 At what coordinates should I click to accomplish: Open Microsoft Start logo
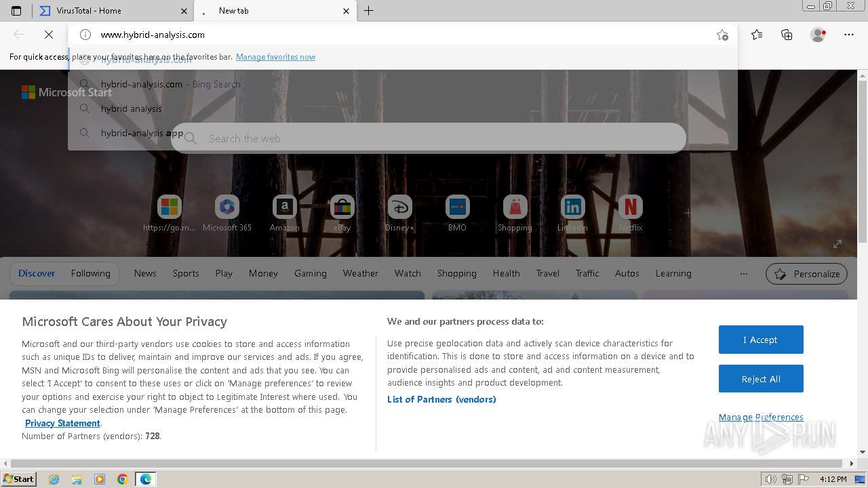click(x=66, y=92)
